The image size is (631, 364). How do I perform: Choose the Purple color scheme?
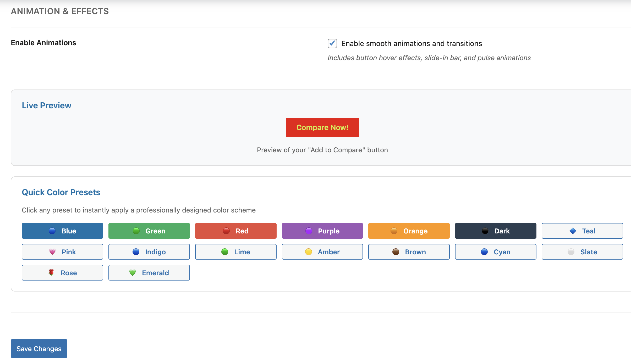[322, 231]
